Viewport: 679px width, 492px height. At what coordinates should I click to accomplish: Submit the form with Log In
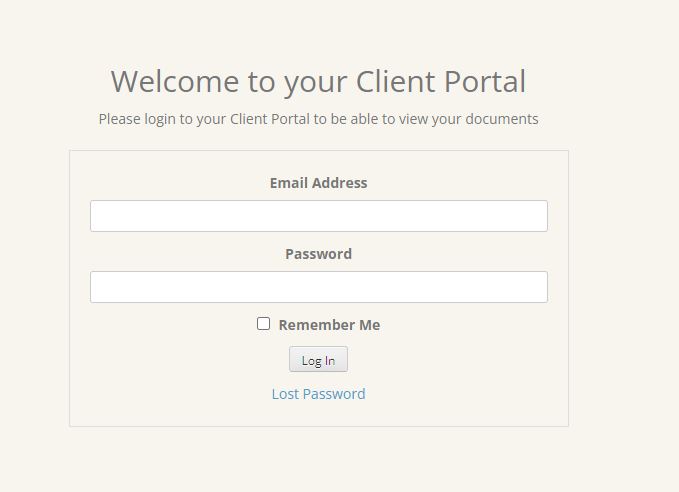point(318,360)
